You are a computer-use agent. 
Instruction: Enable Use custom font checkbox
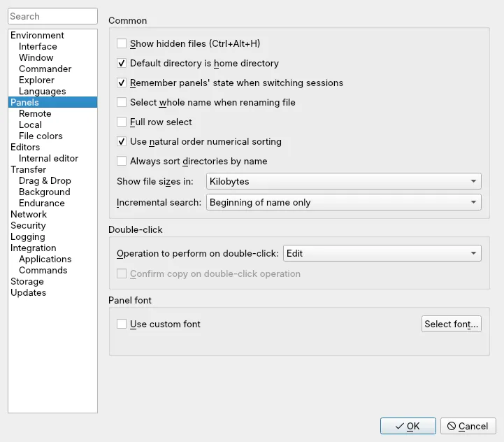pyautogui.click(x=122, y=324)
